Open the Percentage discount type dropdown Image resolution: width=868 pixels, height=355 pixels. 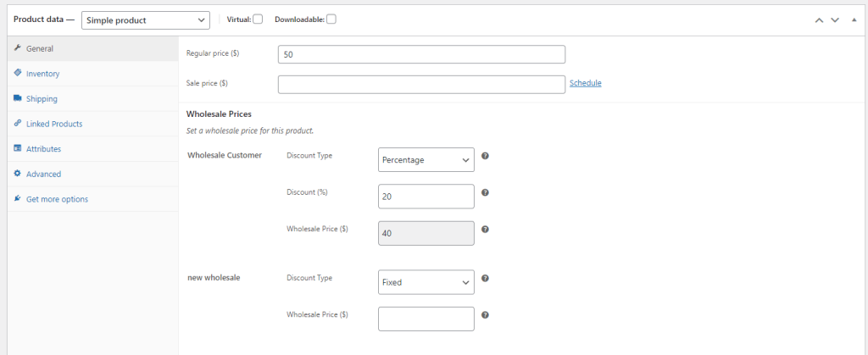(x=426, y=159)
